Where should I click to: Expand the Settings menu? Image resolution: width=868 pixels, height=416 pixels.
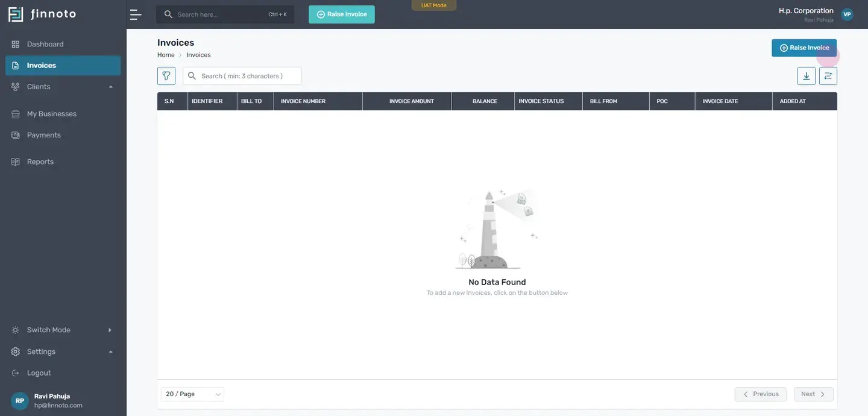[63, 351]
